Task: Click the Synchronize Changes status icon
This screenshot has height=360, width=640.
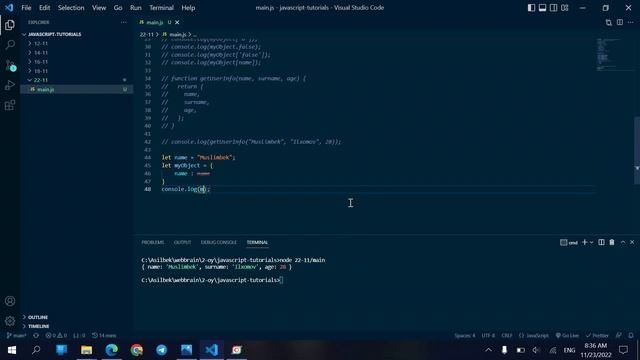Action: click(36, 336)
